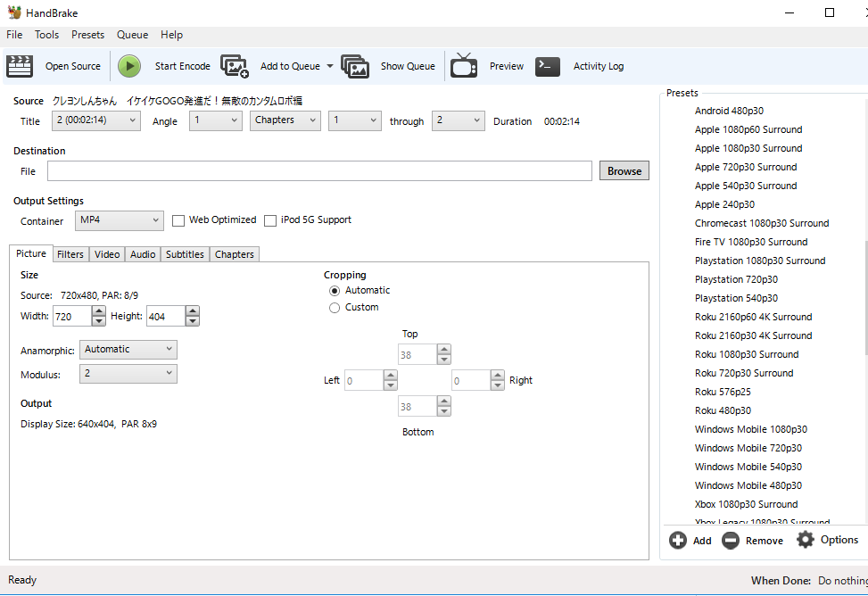Click the Add to Queue picture icon
Image resolution: width=868 pixels, height=596 pixels.
(234, 66)
